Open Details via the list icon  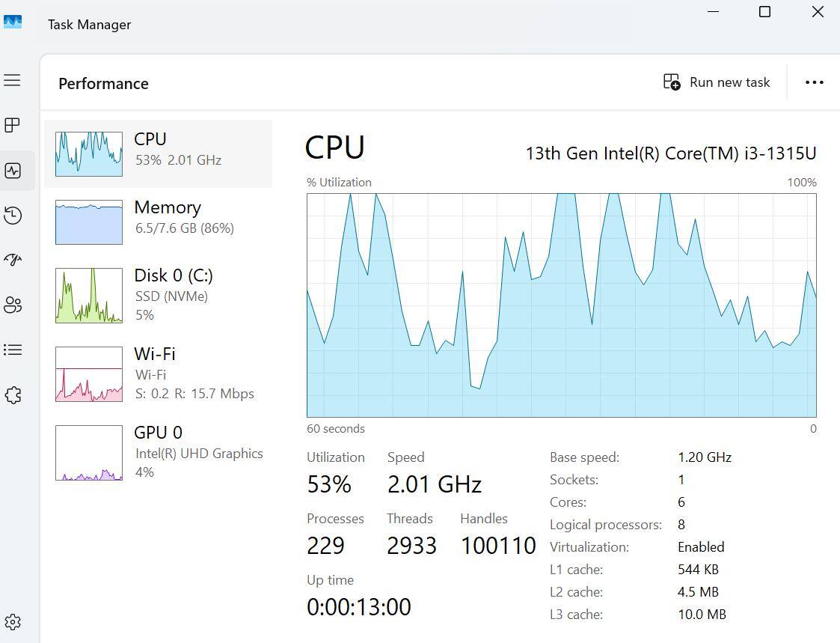tap(12, 350)
